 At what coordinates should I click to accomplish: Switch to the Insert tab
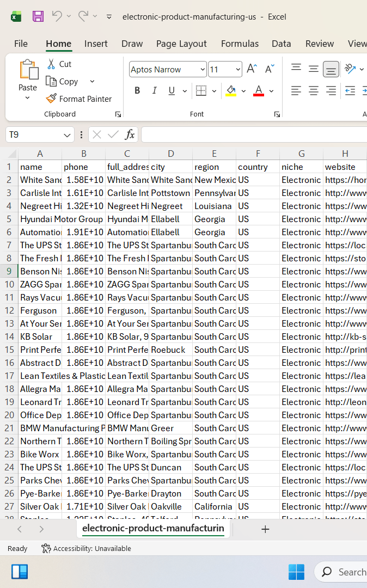click(96, 44)
